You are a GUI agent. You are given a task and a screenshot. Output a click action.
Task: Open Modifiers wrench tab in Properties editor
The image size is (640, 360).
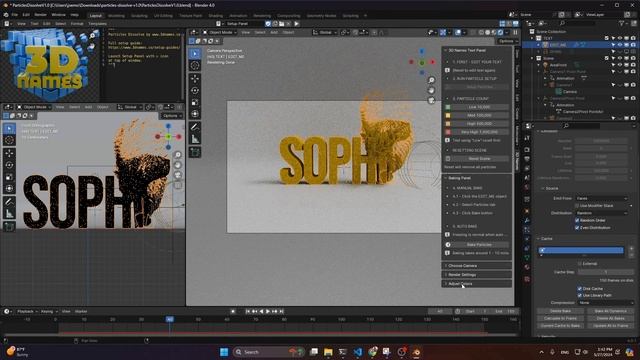527,220
